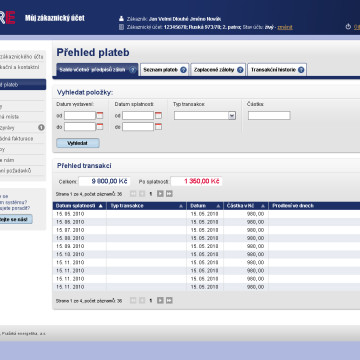Sort by Částka v Kč using its arrow
Screen dimensions: 360x360
pyautogui.click(x=263, y=206)
